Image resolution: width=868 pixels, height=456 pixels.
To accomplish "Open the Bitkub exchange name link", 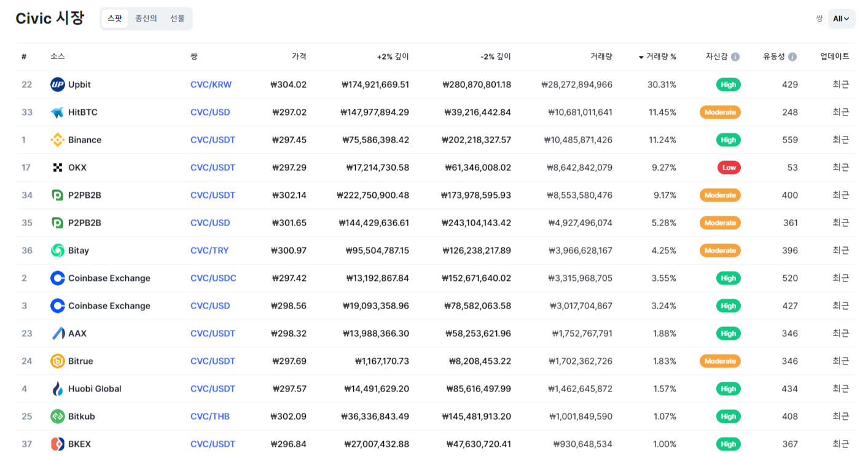I will pyautogui.click(x=82, y=417).
